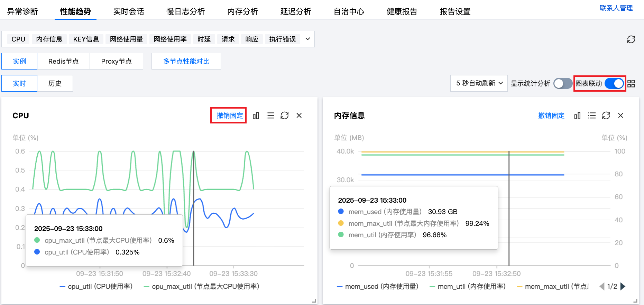
Task: Refresh the 内存信息 chart panel
Action: (x=606, y=116)
